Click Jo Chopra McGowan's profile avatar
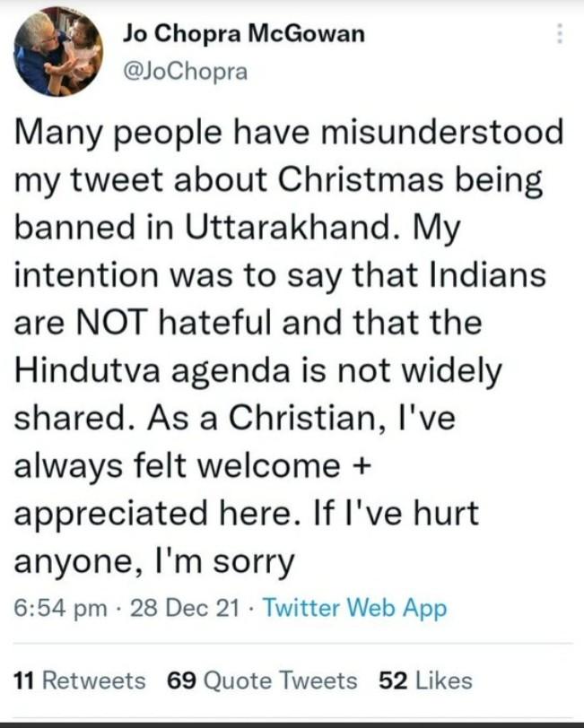Viewport: 584px width, 728px height. tap(57, 52)
